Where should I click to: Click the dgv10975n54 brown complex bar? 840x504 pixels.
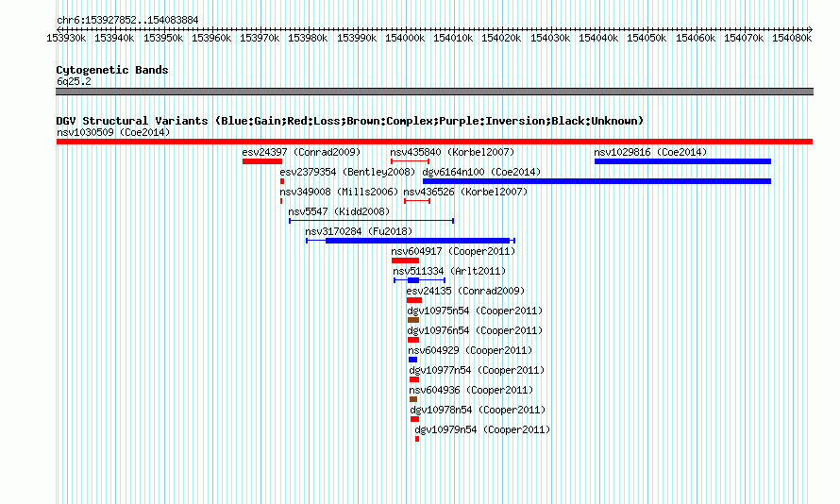click(x=413, y=320)
